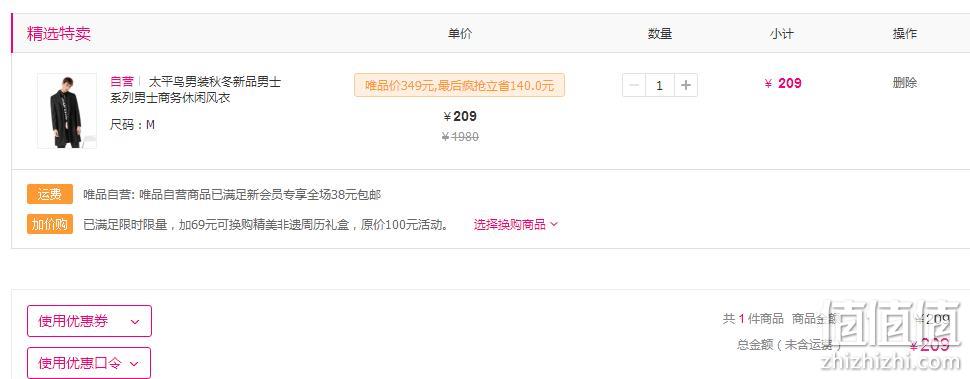The image size is (970, 379).
Task: Click the 唯品价349元 discount banner
Action: 459,85
